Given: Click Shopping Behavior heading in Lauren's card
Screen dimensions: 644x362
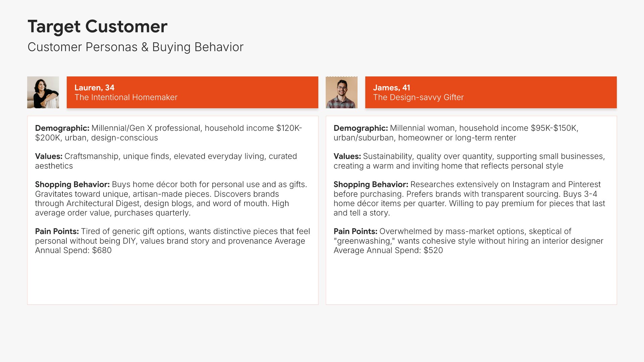Looking at the screenshot, I should (72, 185).
